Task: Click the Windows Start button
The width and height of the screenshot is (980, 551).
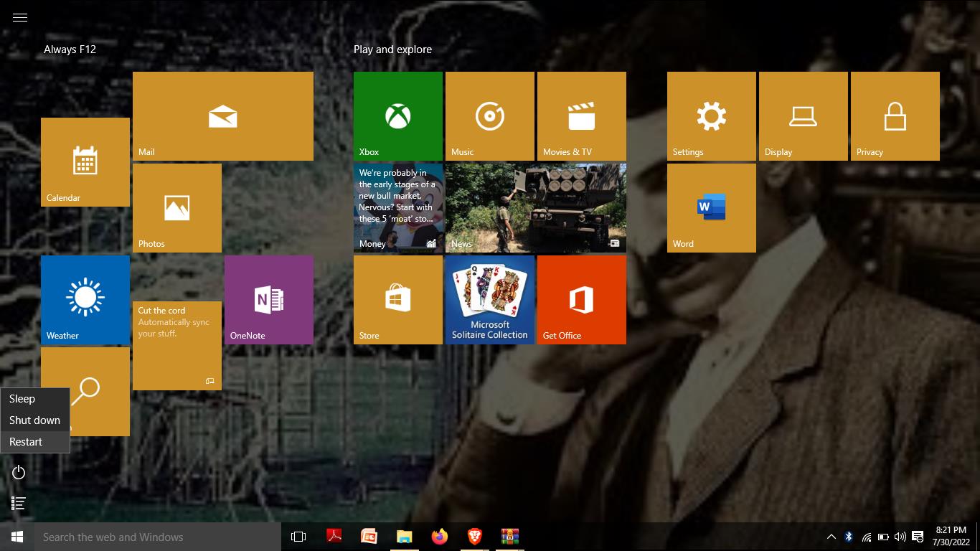Action: click(17, 537)
